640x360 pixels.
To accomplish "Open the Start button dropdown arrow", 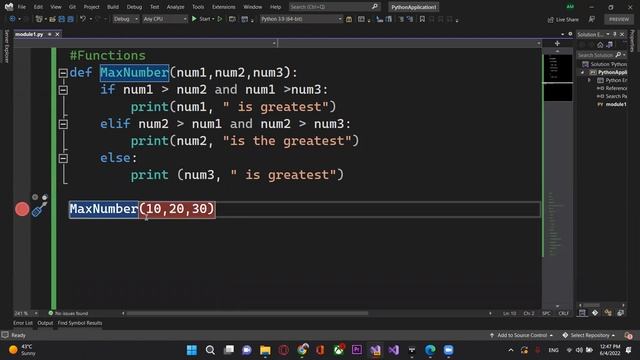I will pos(213,19).
